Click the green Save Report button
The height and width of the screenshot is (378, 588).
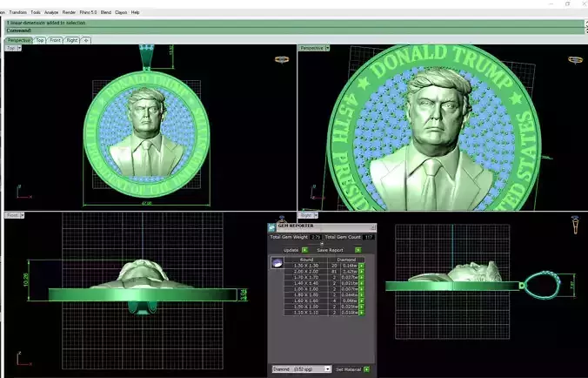point(358,250)
